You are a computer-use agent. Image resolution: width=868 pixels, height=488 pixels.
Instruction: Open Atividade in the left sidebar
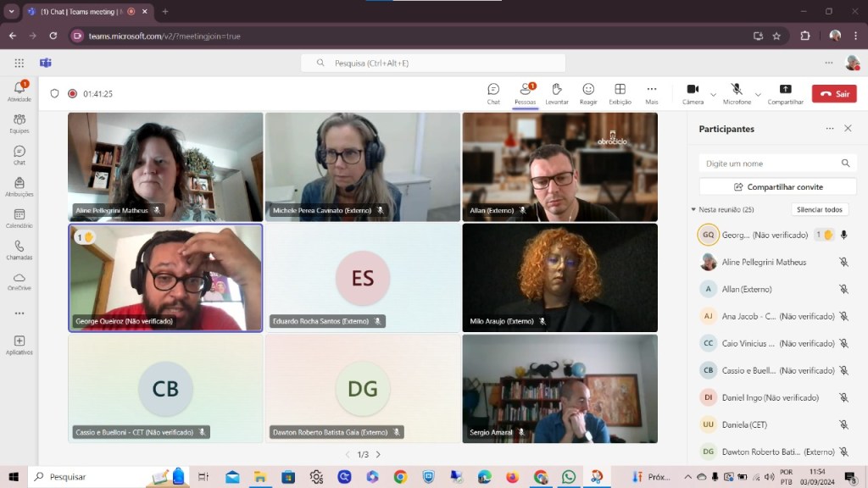click(x=19, y=91)
